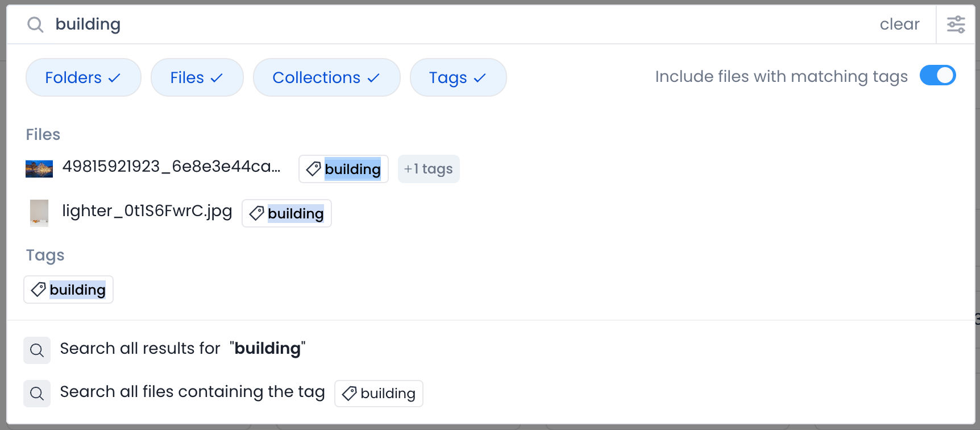This screenshot has height=430, width=980.
Task: Click building tag next to 49815921923 file
Action: click(x=343, y=169)
